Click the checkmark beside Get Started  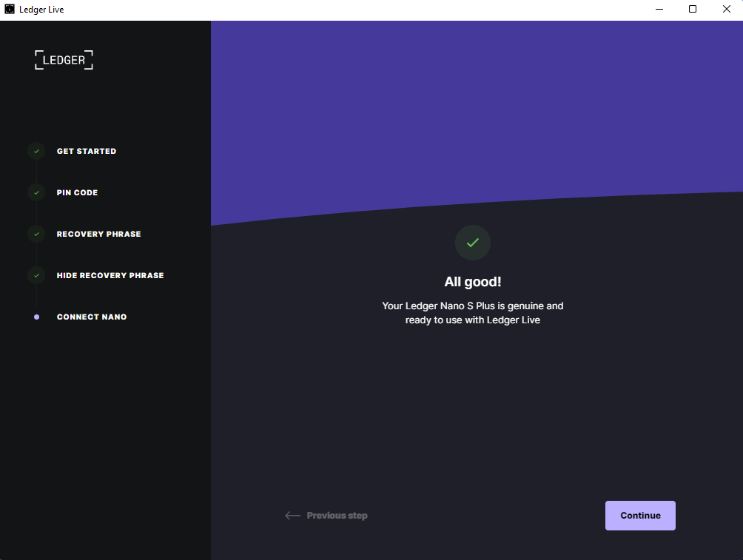pyautogui.click(x=36, y=151)
